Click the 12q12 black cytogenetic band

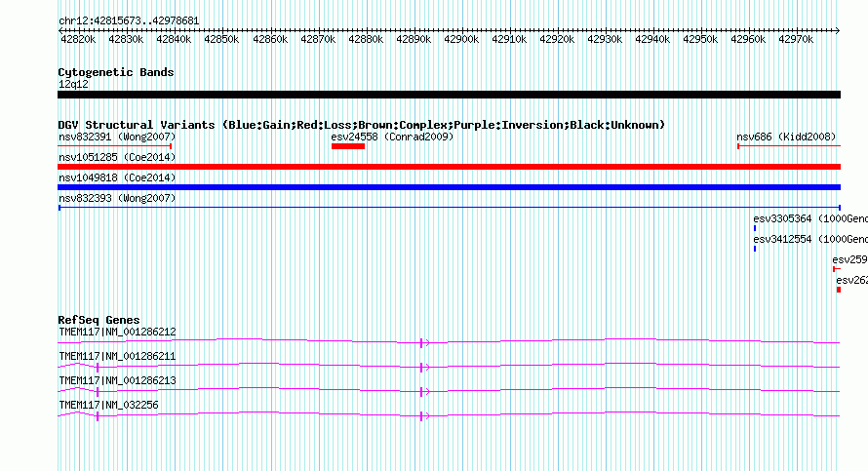(449, 95)
